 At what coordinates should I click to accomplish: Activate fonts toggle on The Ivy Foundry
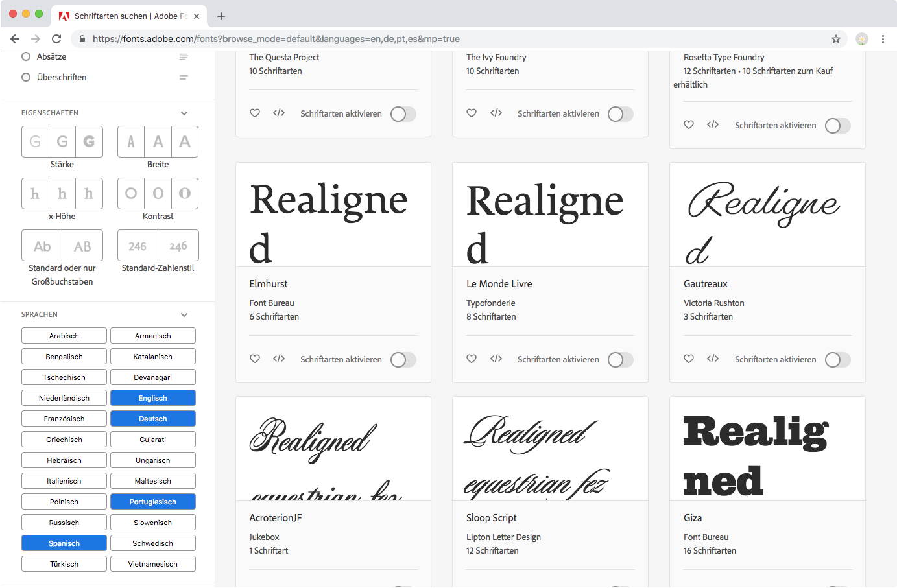pos(620,113)
